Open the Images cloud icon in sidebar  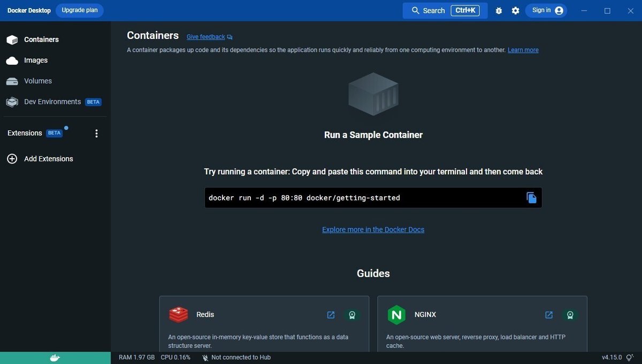tap(12, 60)
